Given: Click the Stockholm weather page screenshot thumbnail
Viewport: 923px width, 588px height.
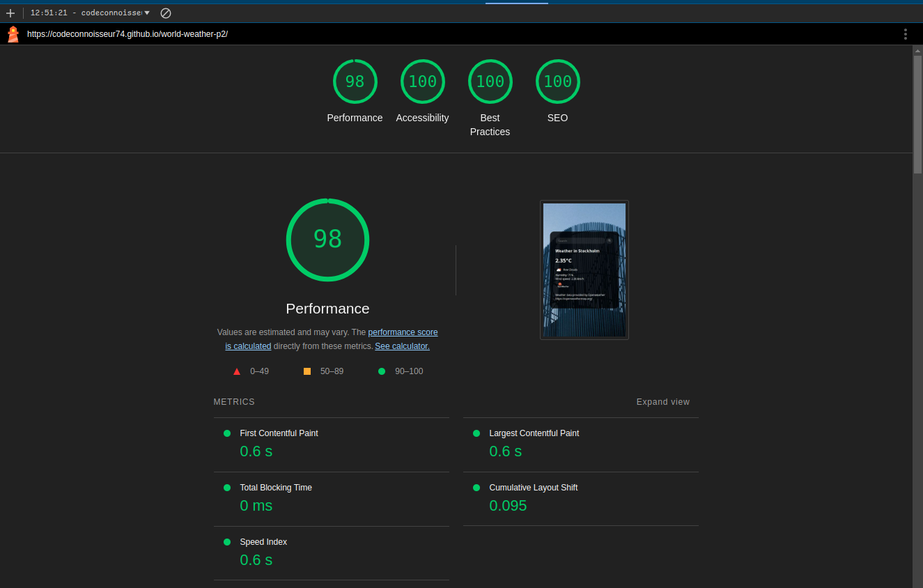Looking at the screenshot, I should coord(584,270).
